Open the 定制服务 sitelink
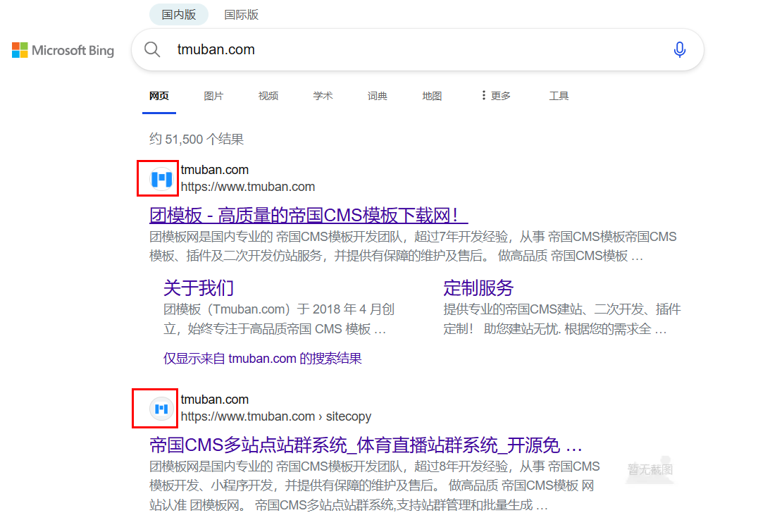Screen dimensions: 777x532 point(478,287)
